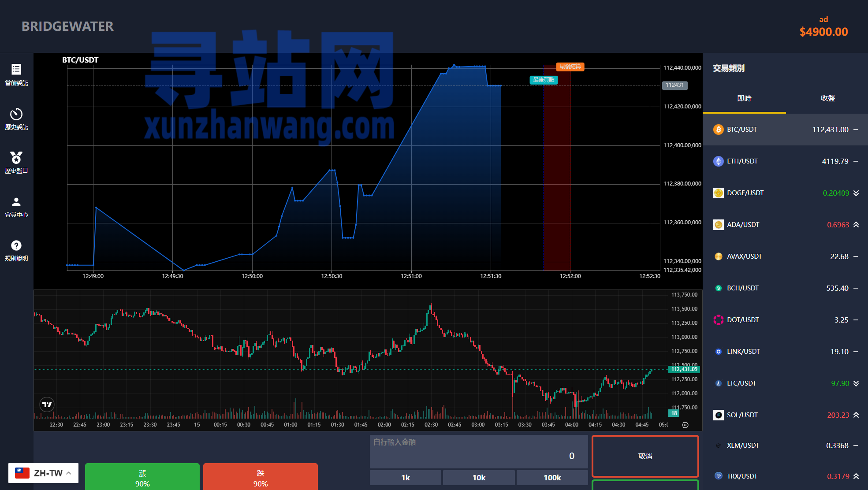Viewport: 868px width, 490px height.
Task: Click the 取消 cancel button
Action: coord(645,456)
